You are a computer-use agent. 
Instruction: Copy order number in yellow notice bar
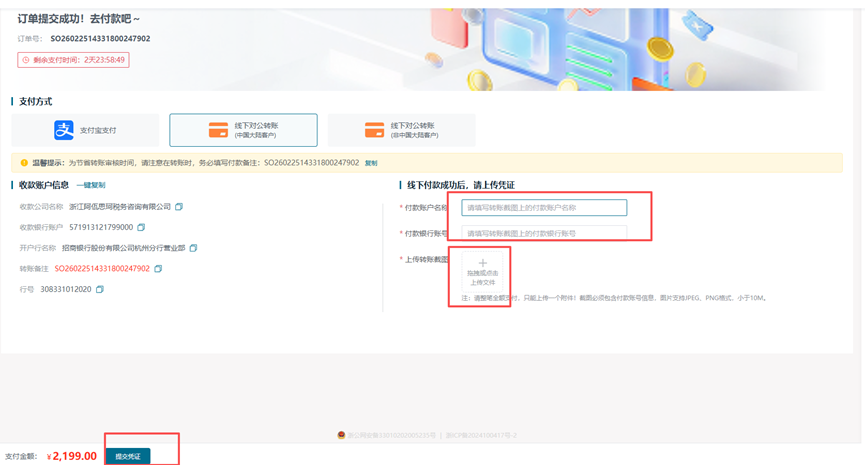pos(371,163)
